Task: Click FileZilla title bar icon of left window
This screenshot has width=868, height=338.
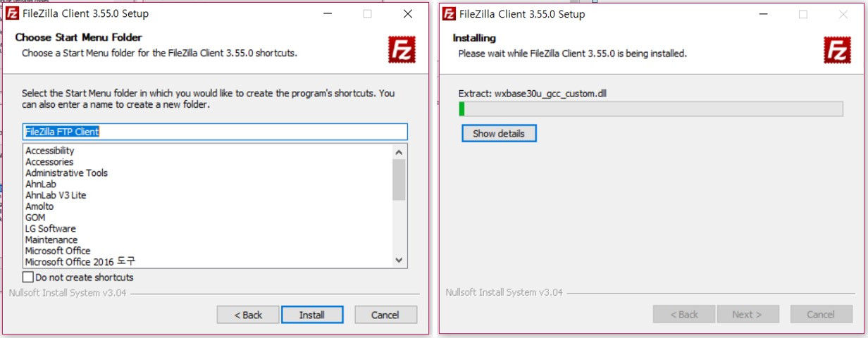Action: point(12,14)
